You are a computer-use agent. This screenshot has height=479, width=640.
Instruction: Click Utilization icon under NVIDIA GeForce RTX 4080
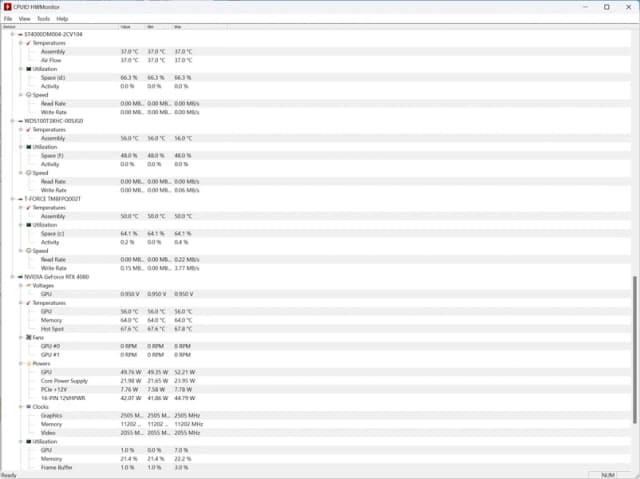coord(29,441)
